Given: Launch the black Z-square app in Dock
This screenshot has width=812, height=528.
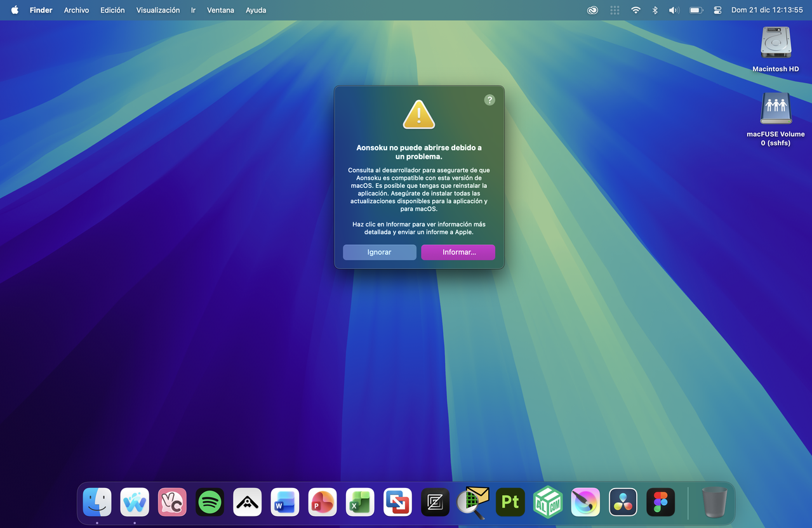Looking at the screenshot, I should click(x=435, y=502).
